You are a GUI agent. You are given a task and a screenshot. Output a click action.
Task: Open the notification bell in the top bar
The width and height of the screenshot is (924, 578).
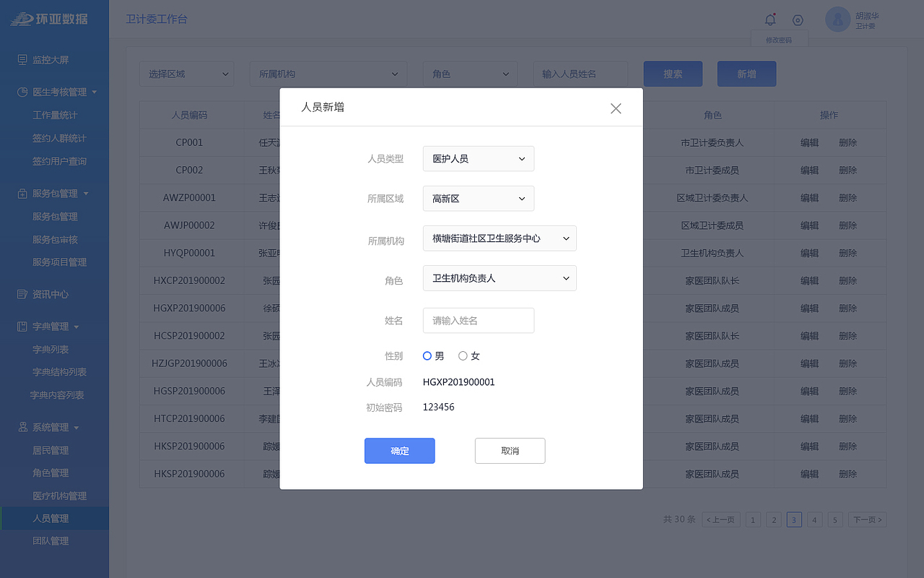coord(770,20)
